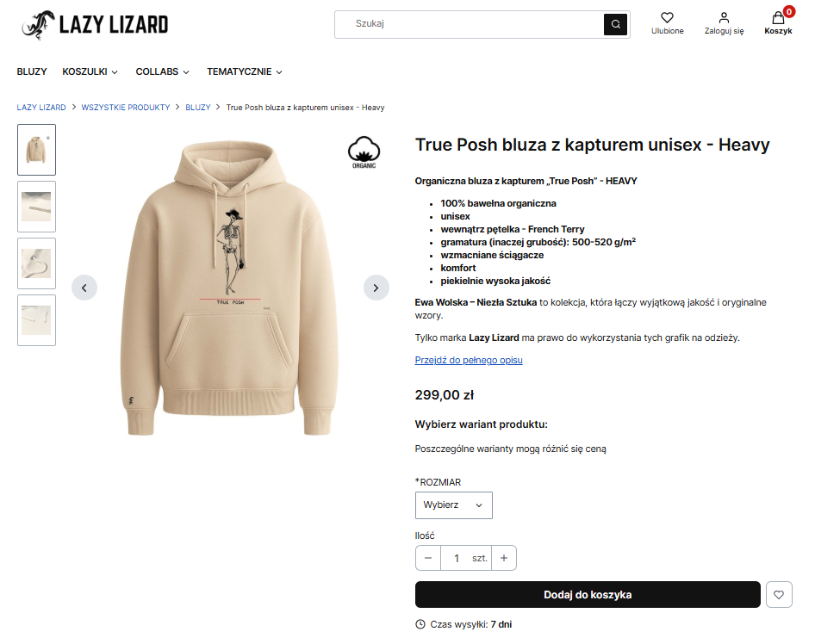This screenshot has width=815, height=644.
Task: Open the Ulubione favorites heart icon
Action: [667, 18]
